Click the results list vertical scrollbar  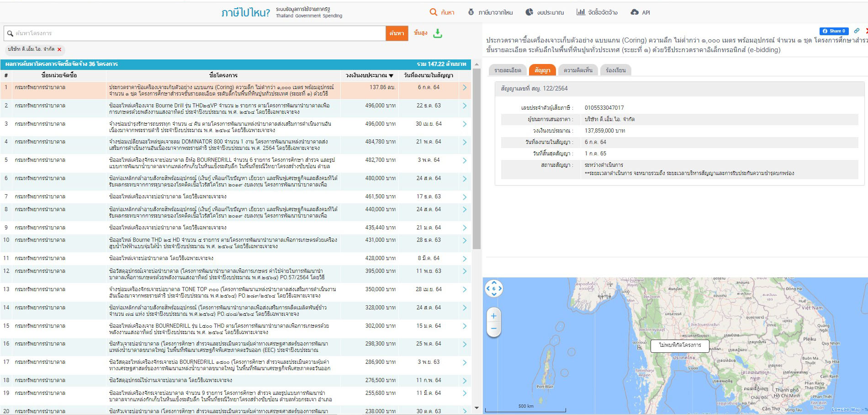[476, 160]
